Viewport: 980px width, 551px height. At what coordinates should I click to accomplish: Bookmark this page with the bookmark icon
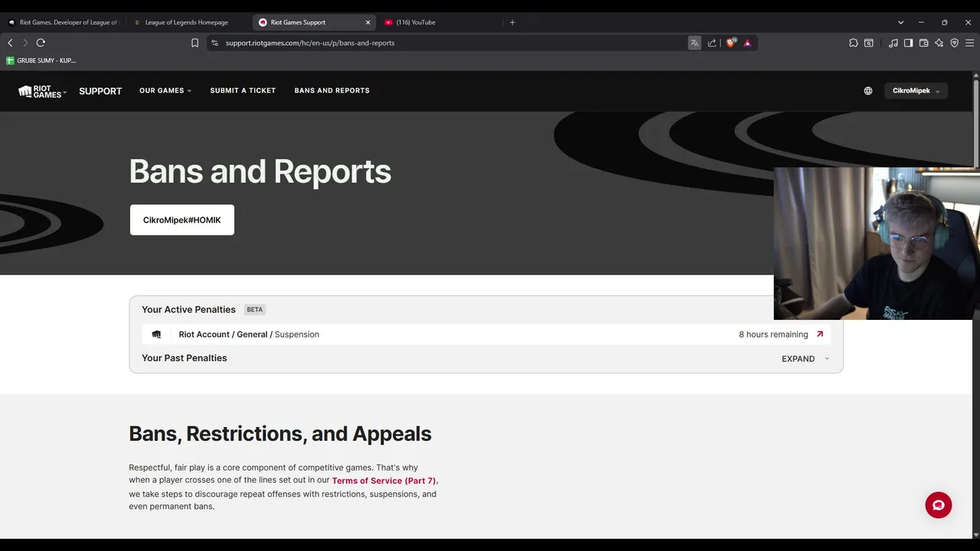pyautogui.click(x=194, y=43)
